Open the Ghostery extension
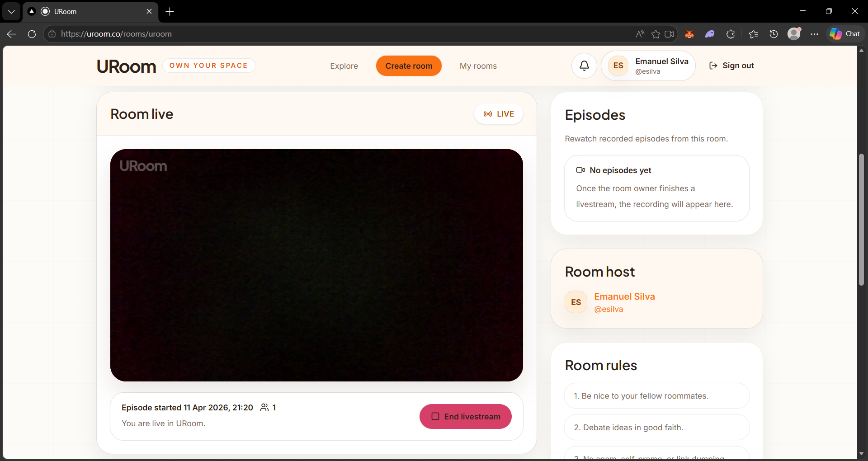 (710, 34)
